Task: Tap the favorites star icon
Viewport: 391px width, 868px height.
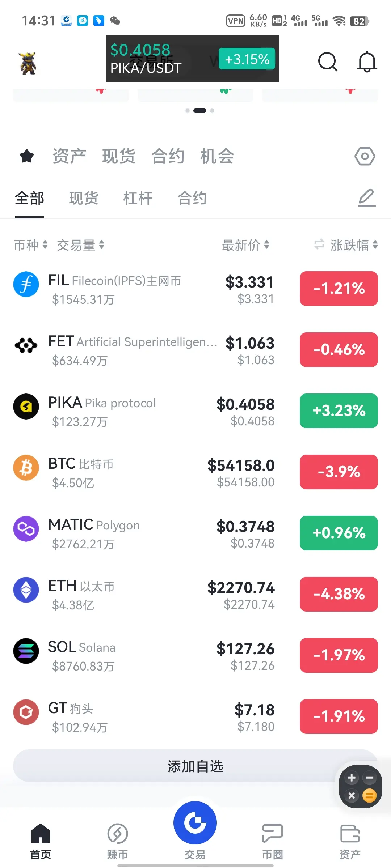Action: click(27, 156)
